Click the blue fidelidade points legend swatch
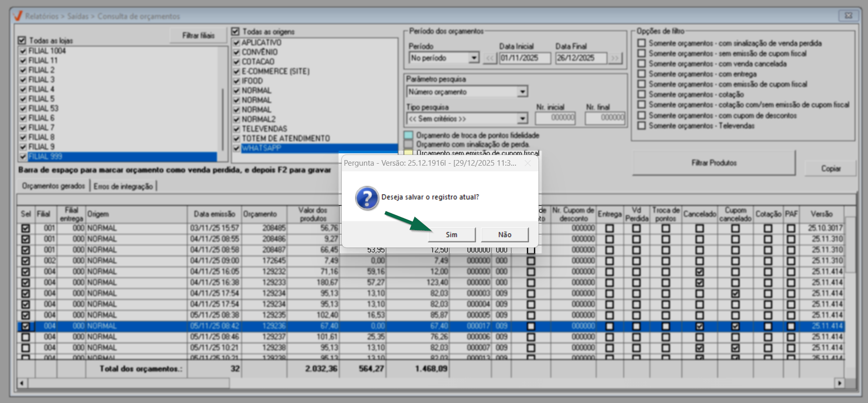The height and width of the screenshot is (403, 868). pos(409,136)
